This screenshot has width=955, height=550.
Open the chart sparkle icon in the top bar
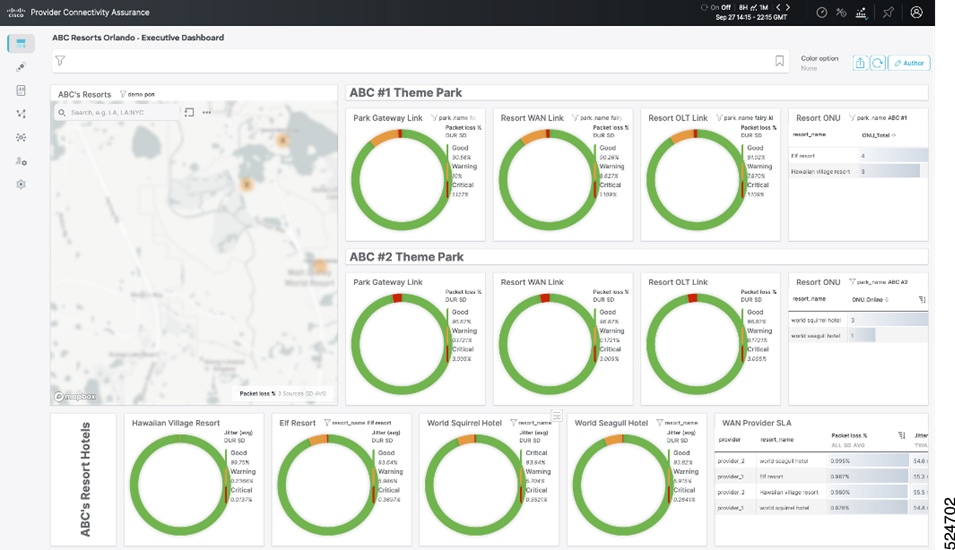tap(861, 12)
